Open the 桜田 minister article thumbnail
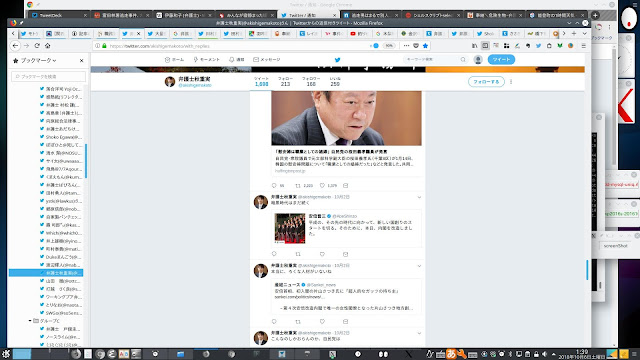The width and height of the screenshot is (640, 360). pos(347,118)
